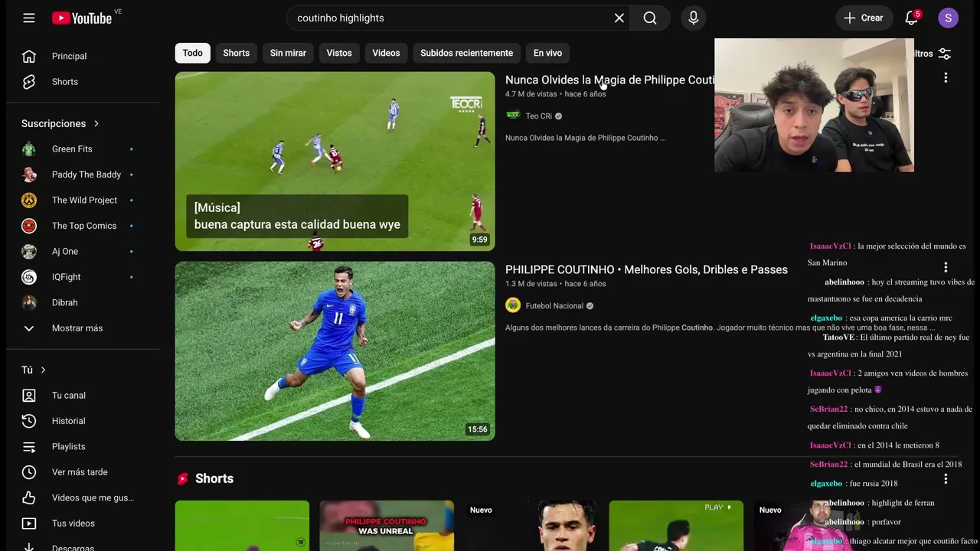The width and height of the screenshot is (980, 551).
Task: Open Videos que me gustan
Action: [83, 497]
